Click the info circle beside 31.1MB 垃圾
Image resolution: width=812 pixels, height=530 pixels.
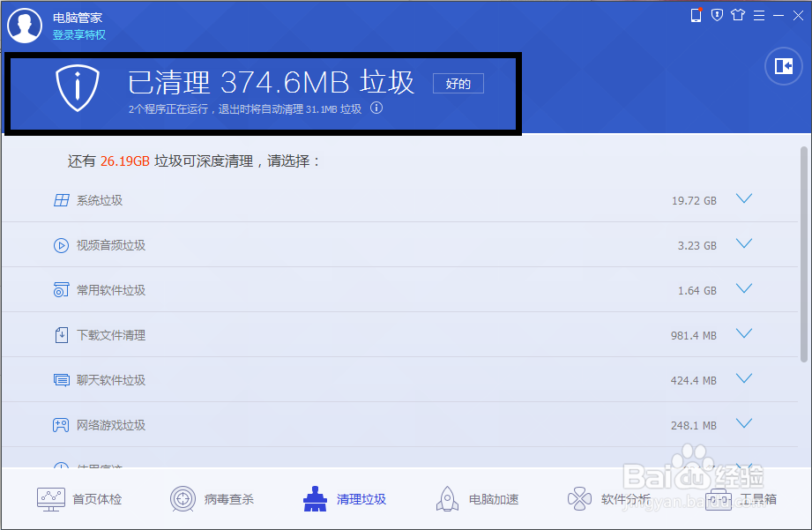tap(376, 108)
